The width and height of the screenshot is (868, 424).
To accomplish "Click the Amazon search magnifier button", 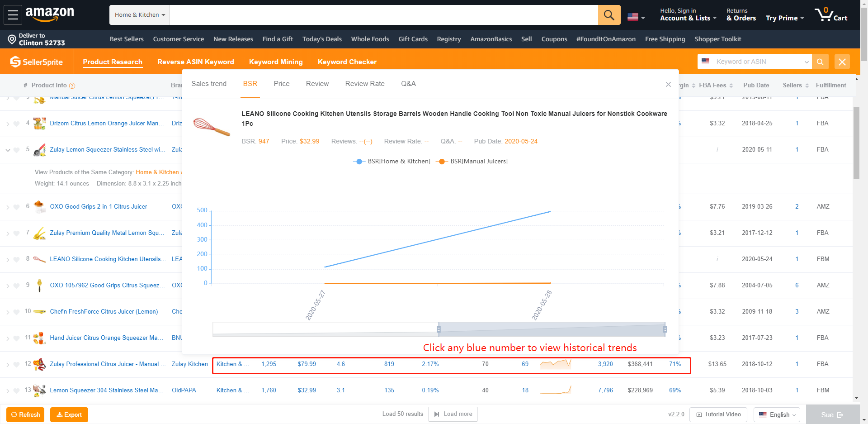I will (x=609, y=15).
